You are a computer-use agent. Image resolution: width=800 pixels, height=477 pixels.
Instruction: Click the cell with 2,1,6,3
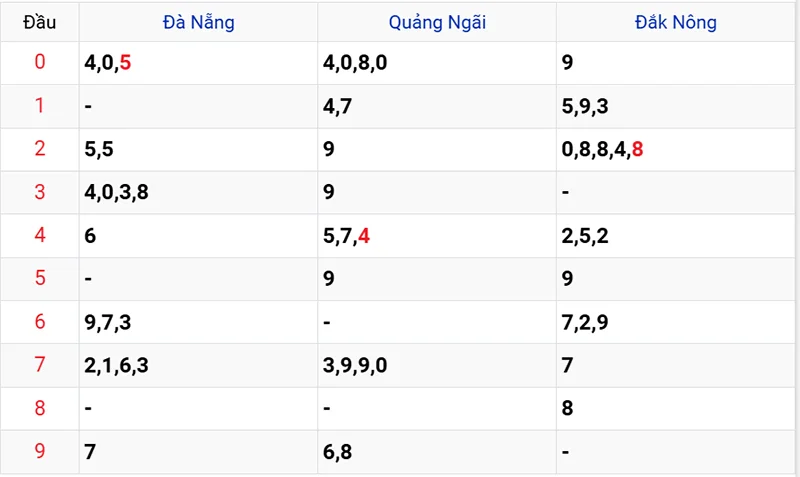pyautogui.click(x=117, y=365)
